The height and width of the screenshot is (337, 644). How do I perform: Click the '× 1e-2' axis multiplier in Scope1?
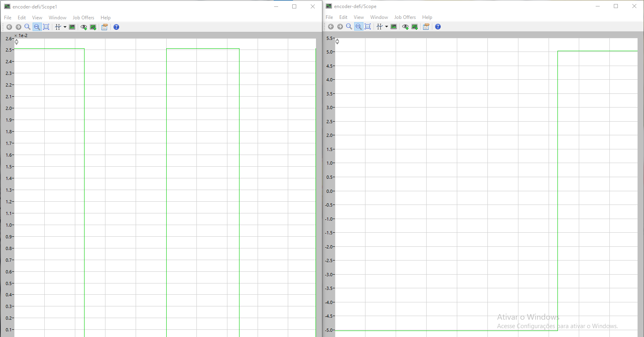[21, 35]
